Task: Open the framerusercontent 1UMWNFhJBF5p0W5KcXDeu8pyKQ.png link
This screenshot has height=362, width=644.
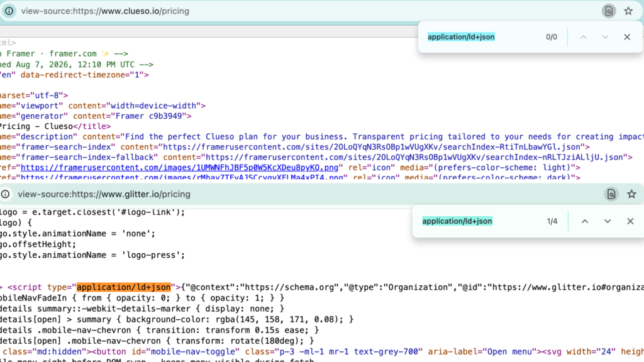Action: click(x=179, y=167)
